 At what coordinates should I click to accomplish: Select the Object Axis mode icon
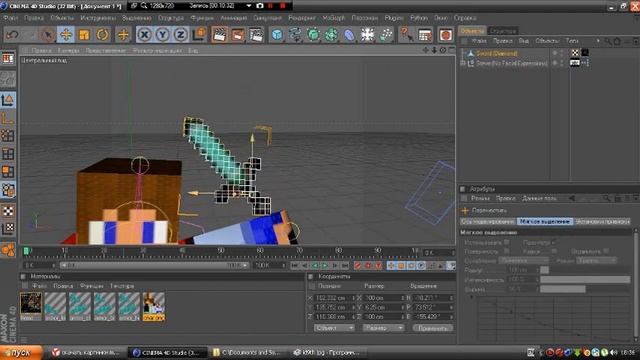click(8, 118)
